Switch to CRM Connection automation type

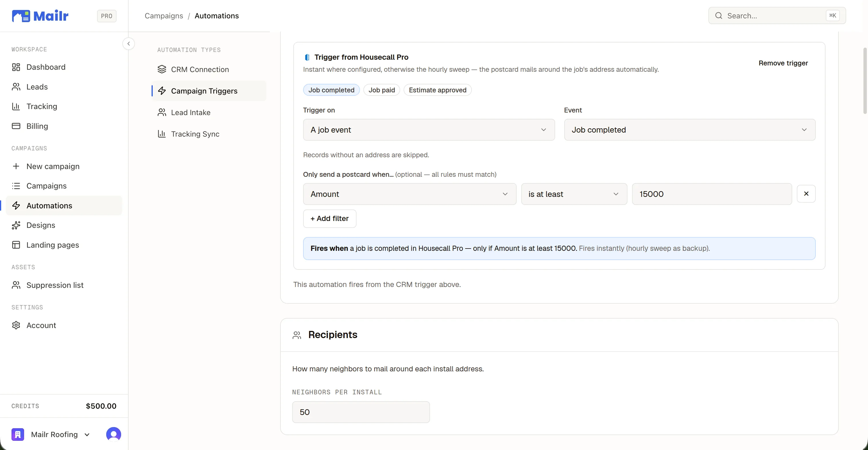[x=209, y=69]
